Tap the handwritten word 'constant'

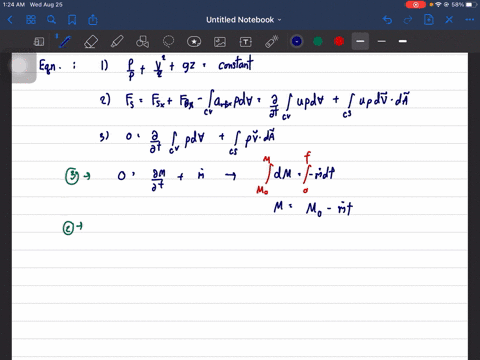(x=236, y=64)
